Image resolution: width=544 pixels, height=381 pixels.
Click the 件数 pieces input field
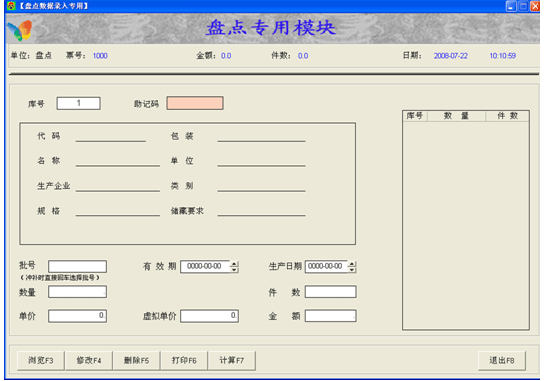pos(331,292)
